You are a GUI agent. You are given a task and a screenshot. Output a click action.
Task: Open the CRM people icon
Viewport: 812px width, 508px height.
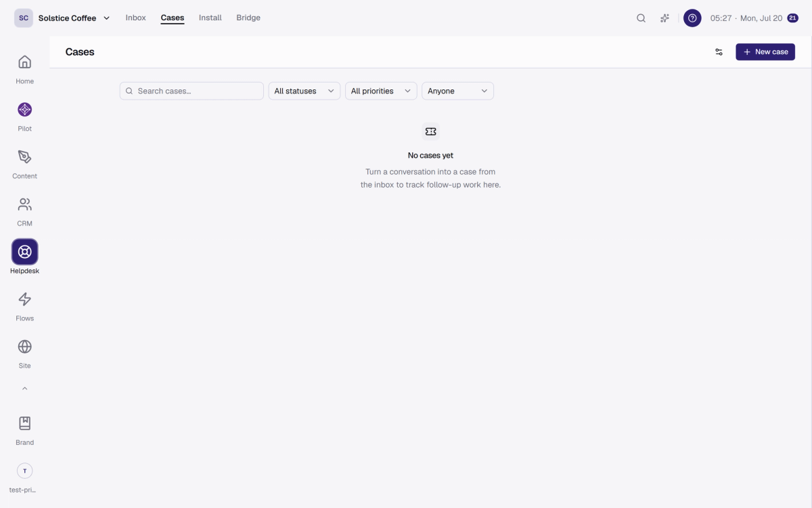[24, 205]
